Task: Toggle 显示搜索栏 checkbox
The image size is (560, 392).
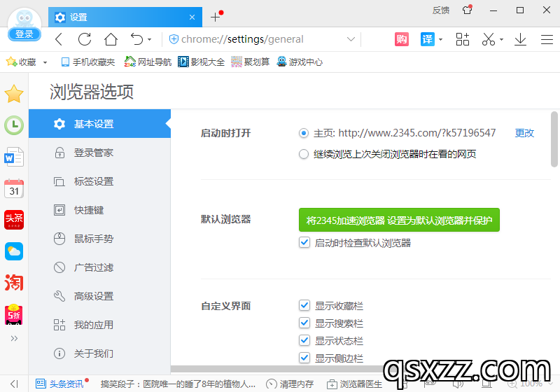Action: pyautogui.click(x=304, y=323)
